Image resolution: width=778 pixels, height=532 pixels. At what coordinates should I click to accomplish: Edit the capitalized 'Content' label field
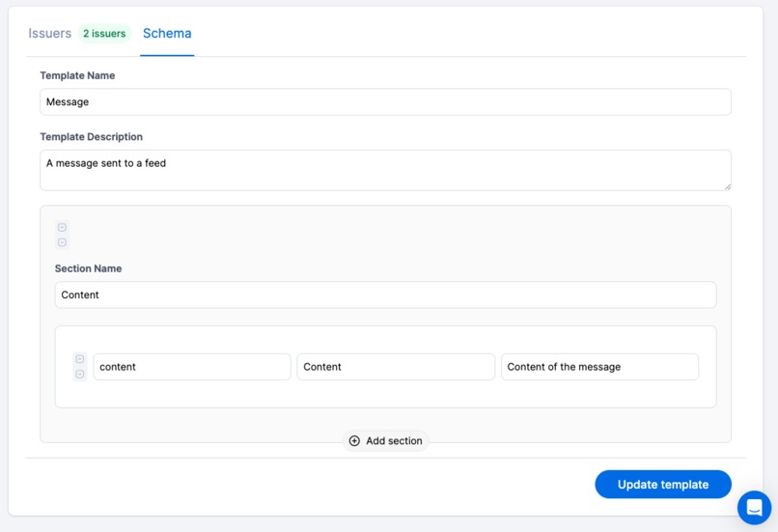coord(396,367)
